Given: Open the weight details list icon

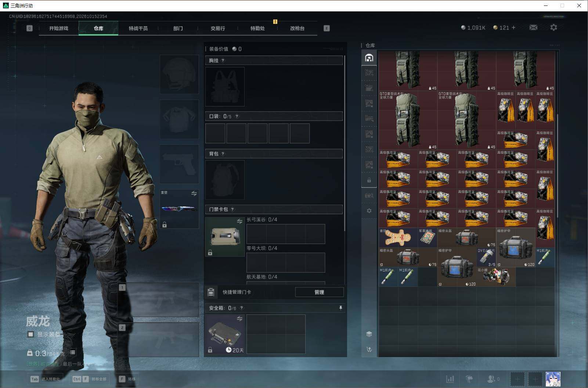Looking at the screenshot, I should point(72,353).
